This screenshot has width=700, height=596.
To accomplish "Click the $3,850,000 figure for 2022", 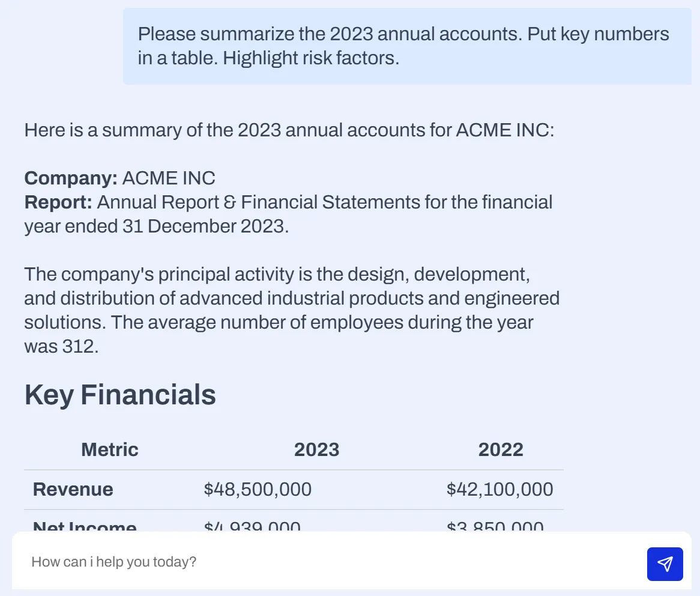I will point(496,526).
